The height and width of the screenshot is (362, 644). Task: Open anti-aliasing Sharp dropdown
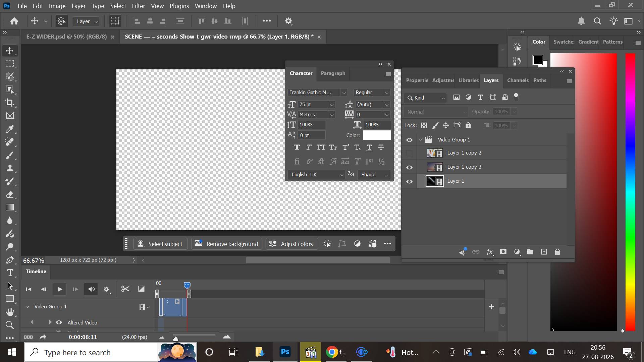pyautogui.click(x=374, y=175)
